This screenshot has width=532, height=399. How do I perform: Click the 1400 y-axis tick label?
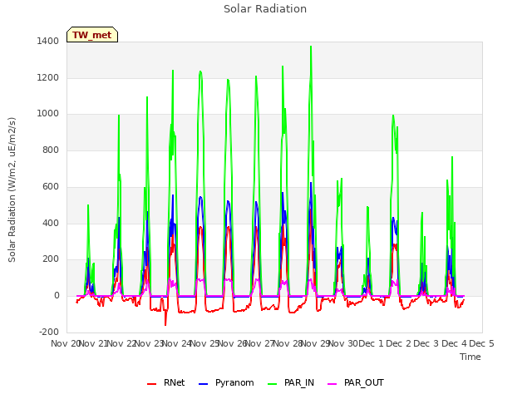pyautogui.click(x=48, y=42)
